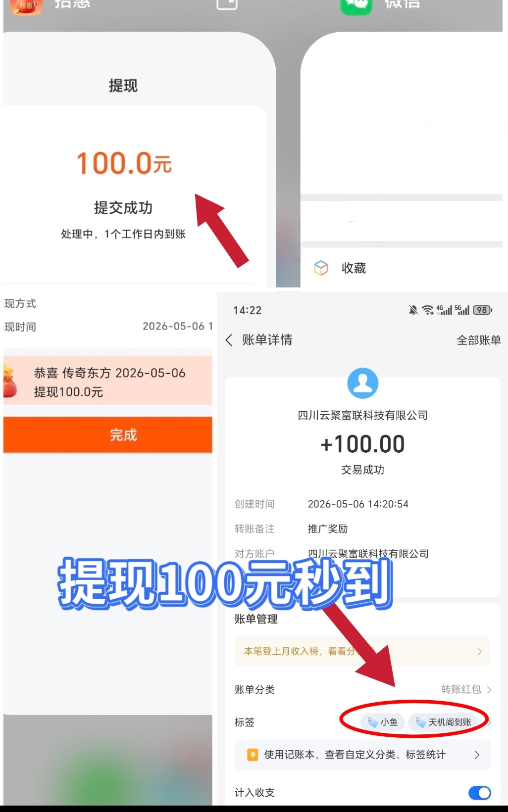
Task: Tap the muted notification bell icon
Action: pos(413,310)
